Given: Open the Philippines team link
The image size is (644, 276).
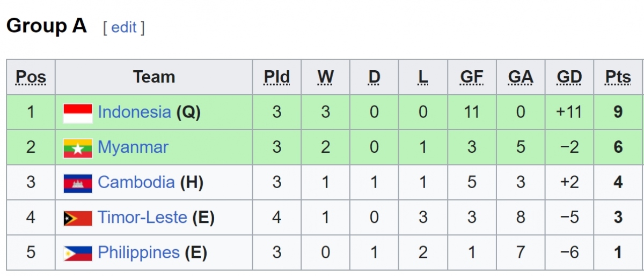Looking at the screenshot, I should [138, 252].
